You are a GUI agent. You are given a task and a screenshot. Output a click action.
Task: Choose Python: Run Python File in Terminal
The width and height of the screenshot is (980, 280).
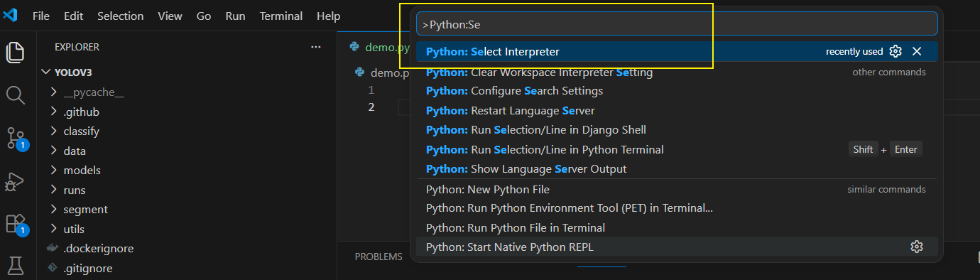pos(677,227)
